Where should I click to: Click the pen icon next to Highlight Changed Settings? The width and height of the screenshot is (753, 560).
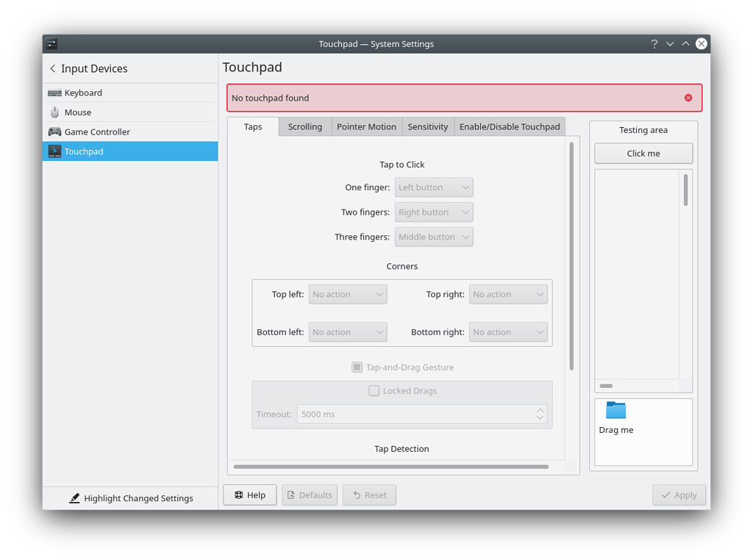74,498
